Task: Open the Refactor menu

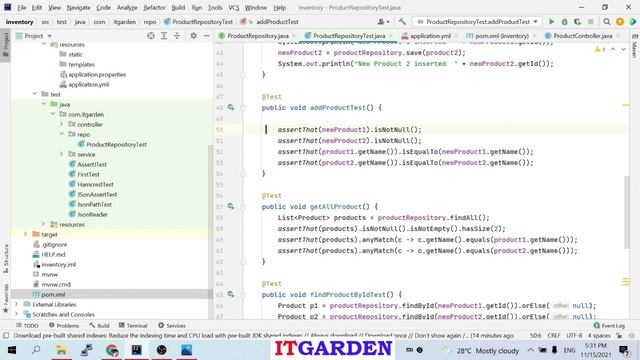Action: click(x=154, y=7)
